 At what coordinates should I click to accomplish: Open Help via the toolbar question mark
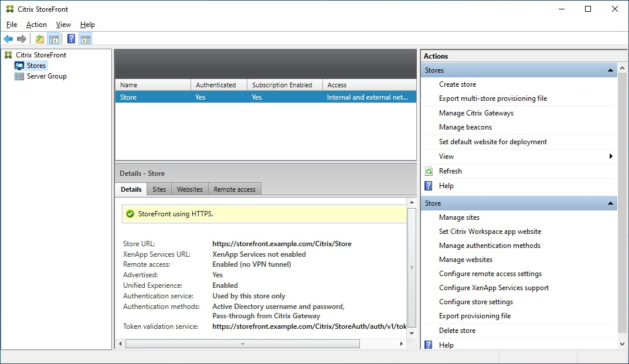71,39
